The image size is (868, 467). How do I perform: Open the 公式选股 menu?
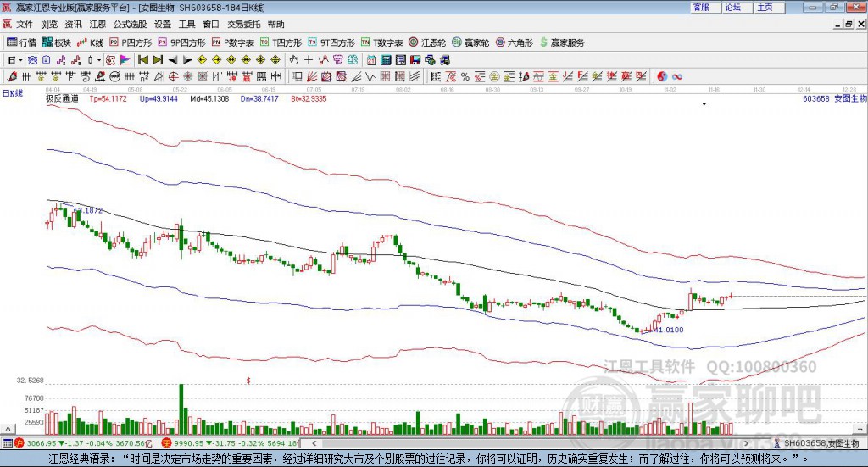click(x=130, y=25)
